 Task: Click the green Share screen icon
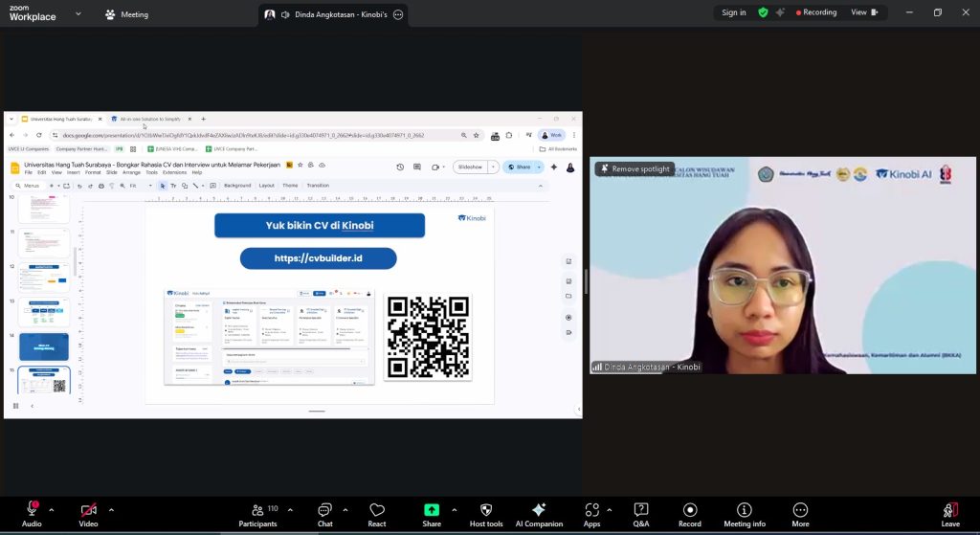tap(432, 511)
